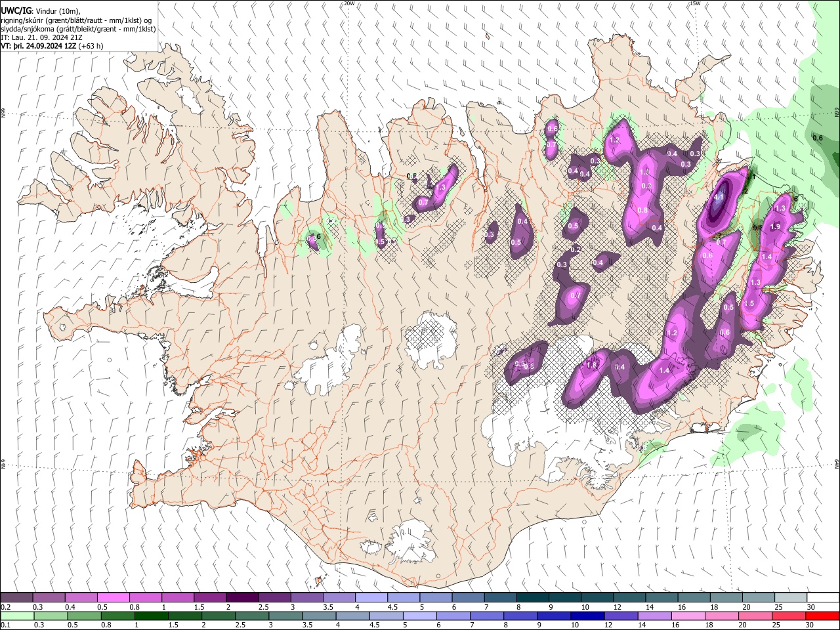
Task: Pick the bright magenta 0.5–0.8 upper legend swatch
Action: click(114, 597)
